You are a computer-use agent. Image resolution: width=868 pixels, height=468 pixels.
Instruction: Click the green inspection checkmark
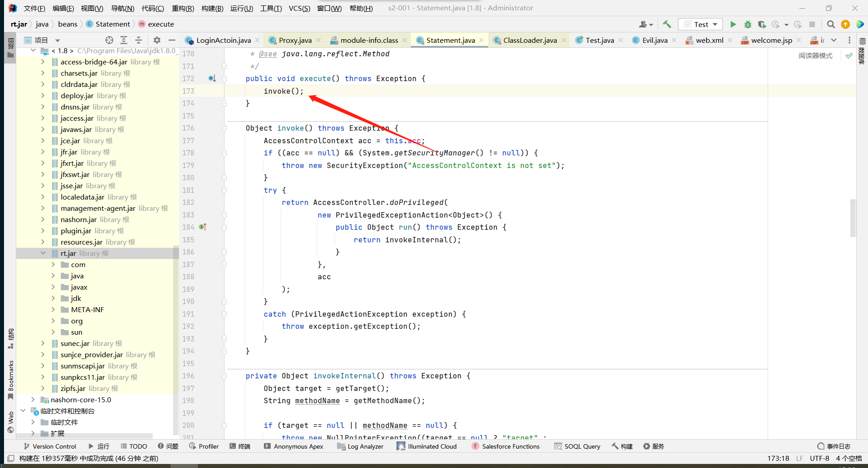[849, 56]
